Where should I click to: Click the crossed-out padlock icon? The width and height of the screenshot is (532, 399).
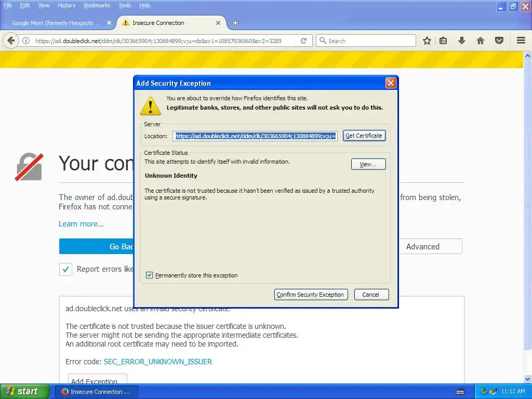point(29,167)
